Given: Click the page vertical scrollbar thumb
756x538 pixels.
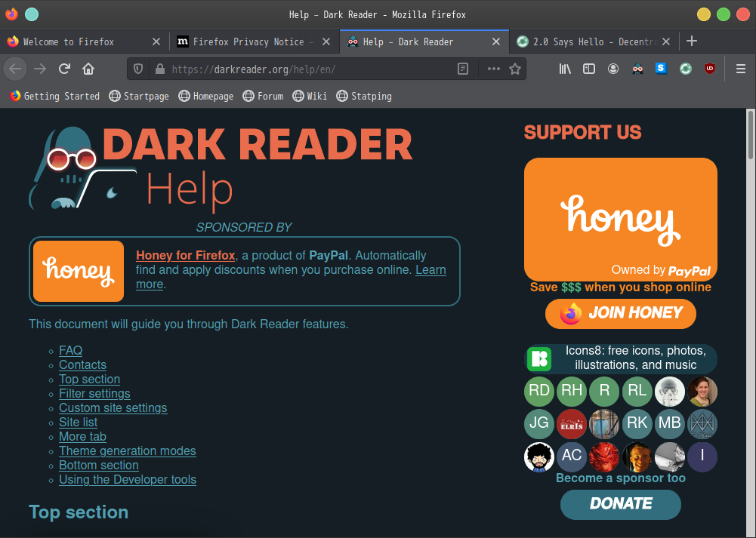Looking at the screenshot, I should pyautogui.click(x=750, y=135).
